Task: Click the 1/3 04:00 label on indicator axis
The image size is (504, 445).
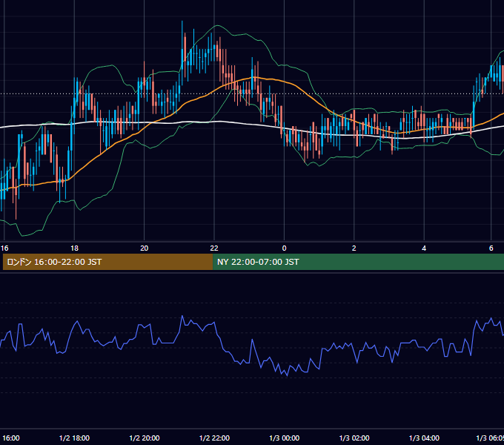Action: 424,438
